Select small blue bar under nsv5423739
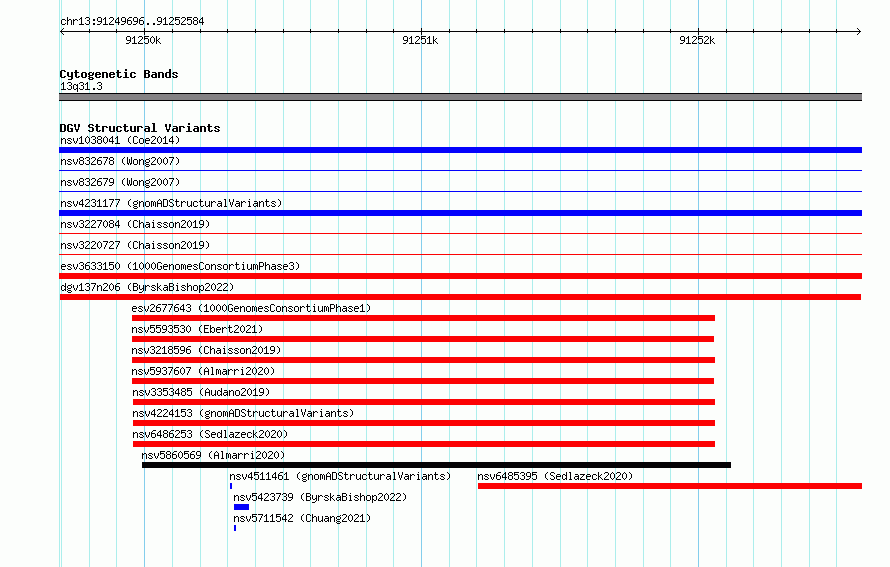This screenshot has height=567, width=890. pyautogui.click(x=241, y=507)
